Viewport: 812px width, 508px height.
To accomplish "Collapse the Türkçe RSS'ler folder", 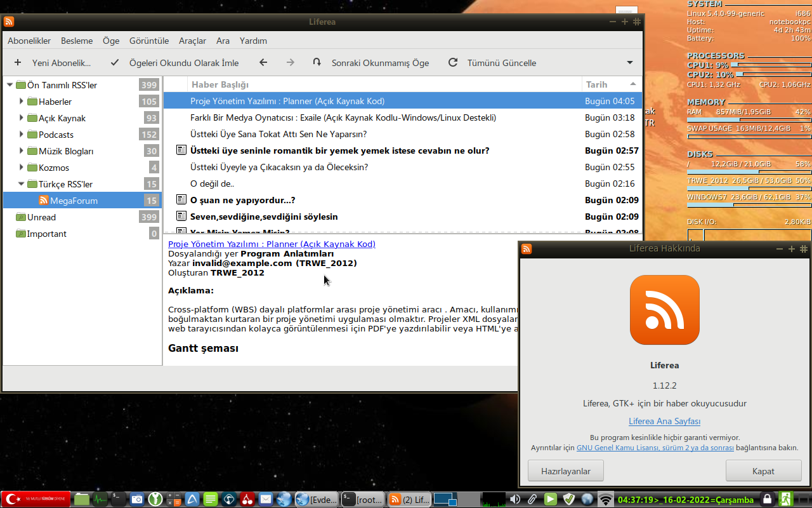I will point(21,184).
